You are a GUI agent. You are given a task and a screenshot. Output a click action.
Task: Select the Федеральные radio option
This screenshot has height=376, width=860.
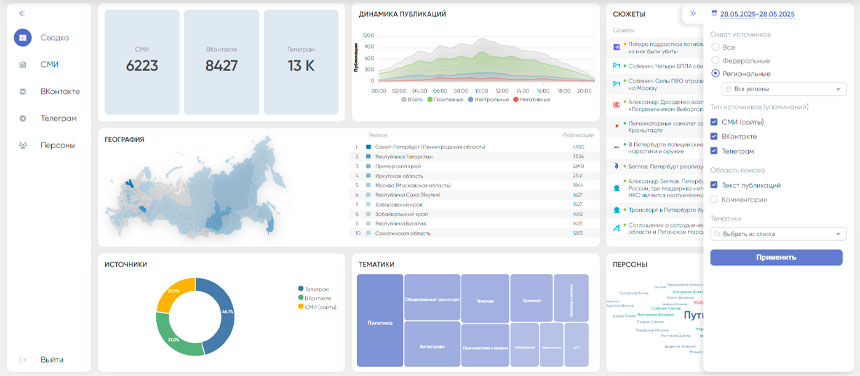pos(715,60)
